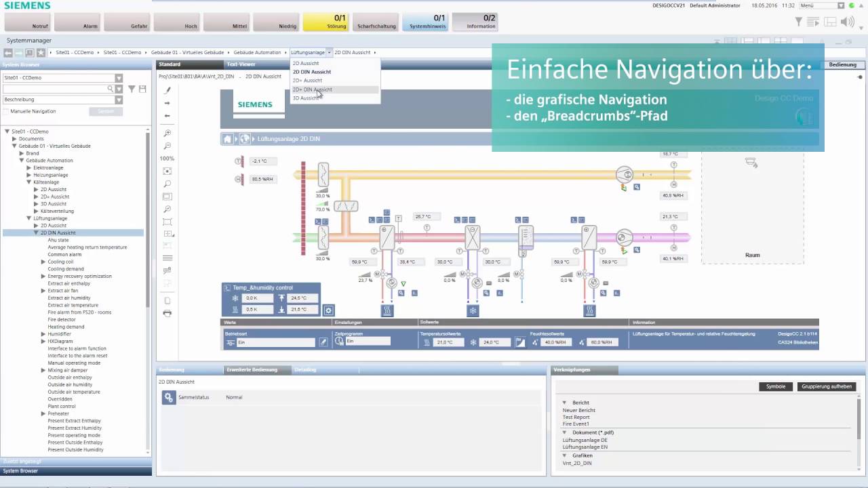868x488 pixels.
Task: Click the event filter funnel in top bar
Action: pos(799,22)
